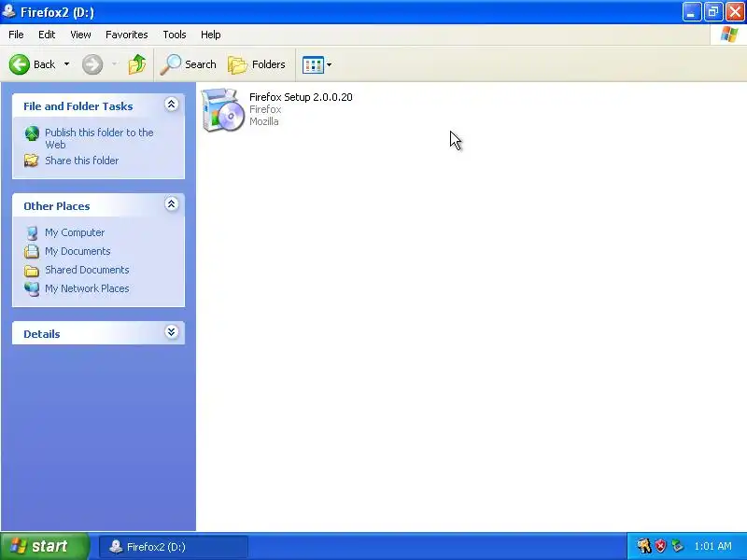Image resolution: width=747 pixels, height=560 pixels.
Task: Click the keys tray icon
Action: (644, 546)
